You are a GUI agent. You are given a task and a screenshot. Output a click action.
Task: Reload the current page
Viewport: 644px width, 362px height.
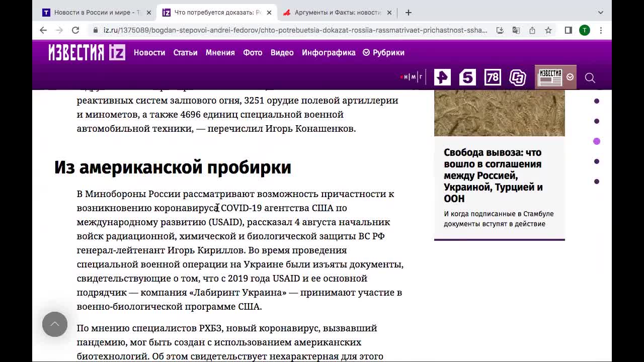pyautogui.click(x=75, y=30)
